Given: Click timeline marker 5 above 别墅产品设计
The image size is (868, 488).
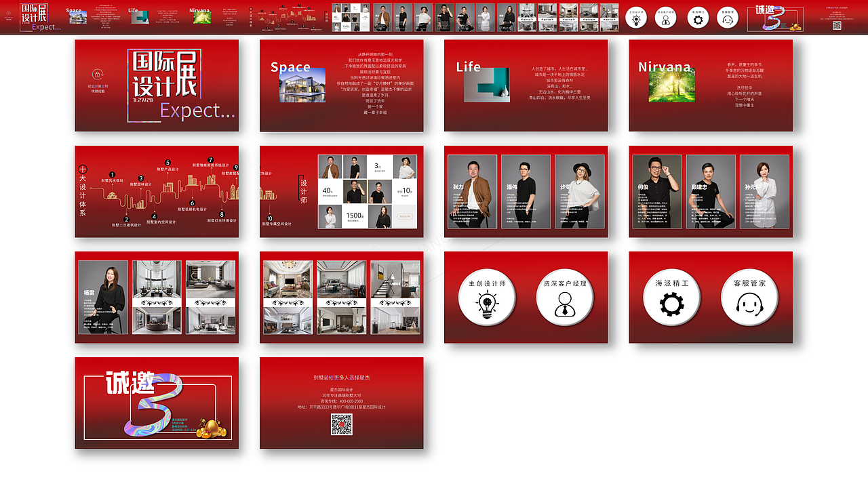Looking at the screenshot, I should click(x=167, y=163).
